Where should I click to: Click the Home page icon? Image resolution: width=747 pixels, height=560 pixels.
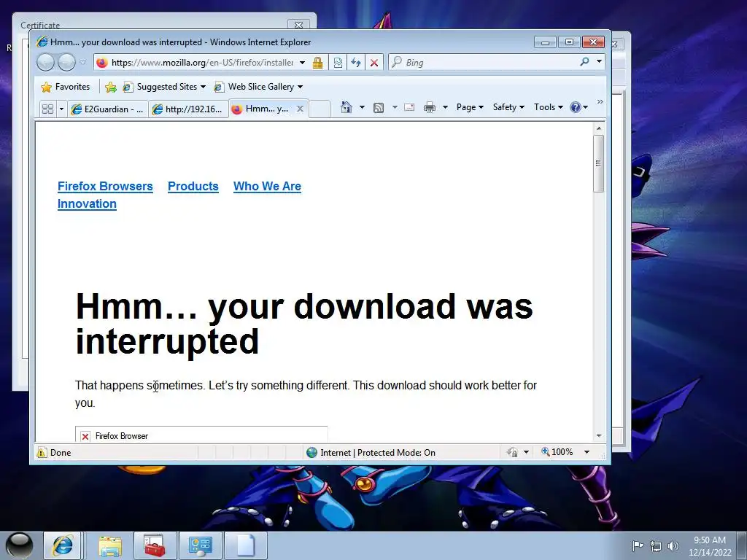[x=347, y=107]
